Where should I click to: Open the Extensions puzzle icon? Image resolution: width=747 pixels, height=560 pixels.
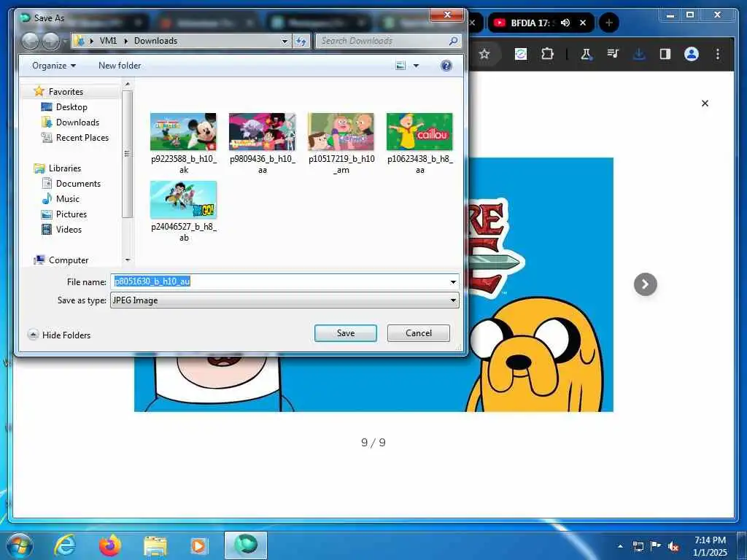(x=547, y=54)
